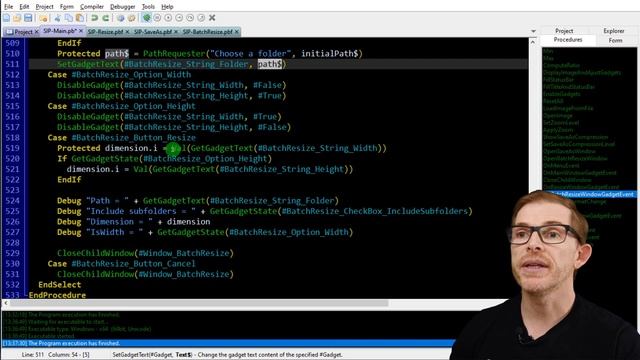Open the Form side panel tab
Viewport: 640px width, 360px height.
point(616,40)
